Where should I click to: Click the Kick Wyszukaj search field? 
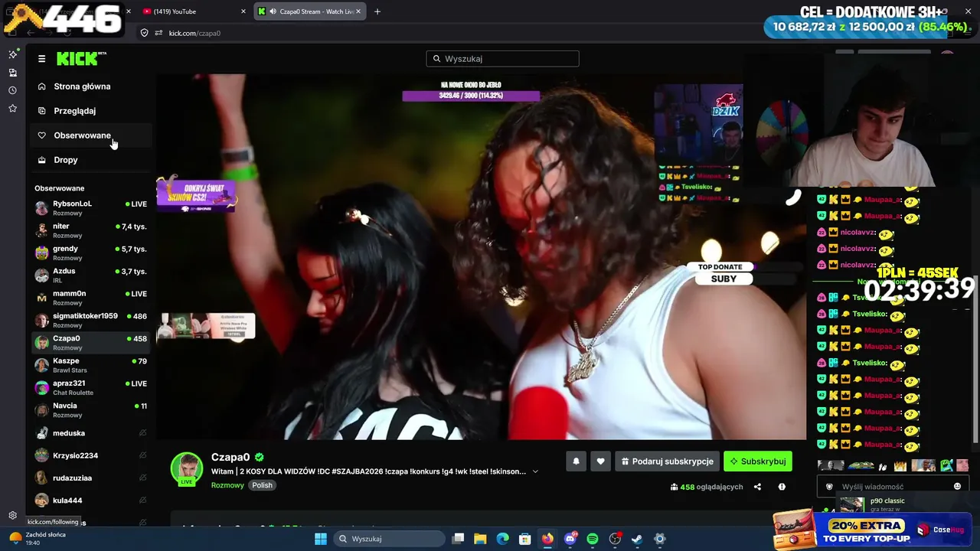502,59
